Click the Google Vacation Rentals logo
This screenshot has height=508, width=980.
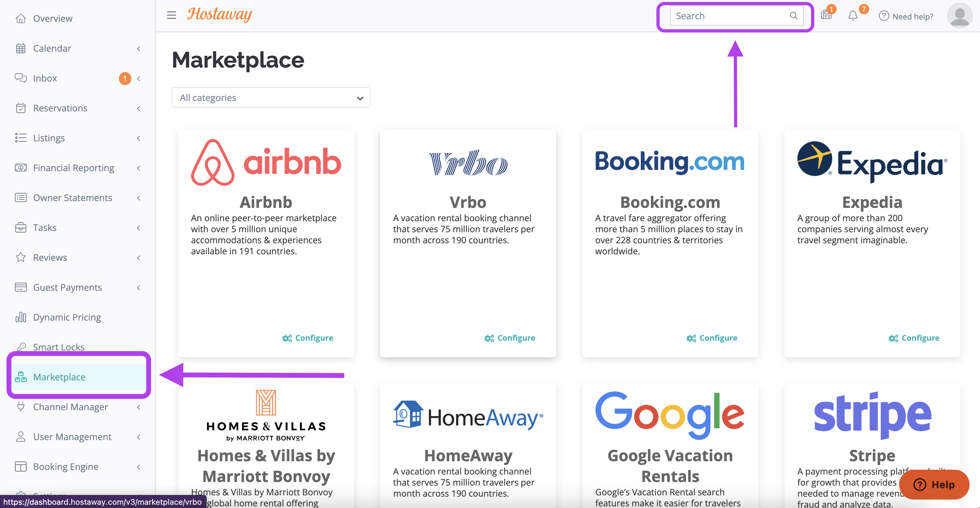coord(670,415)
